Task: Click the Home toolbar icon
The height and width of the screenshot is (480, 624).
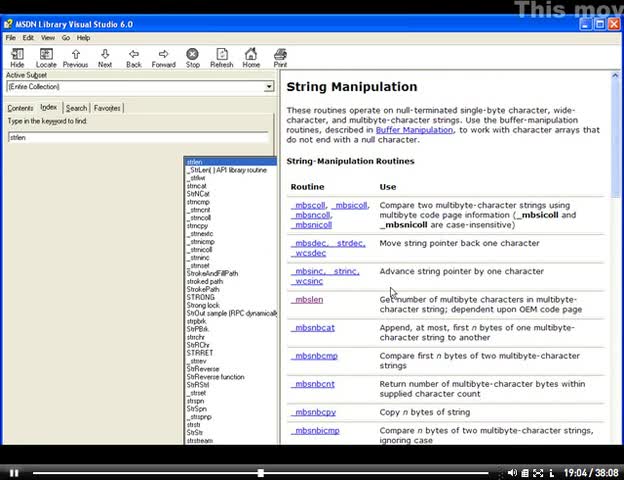Action: tap(251, 58)
